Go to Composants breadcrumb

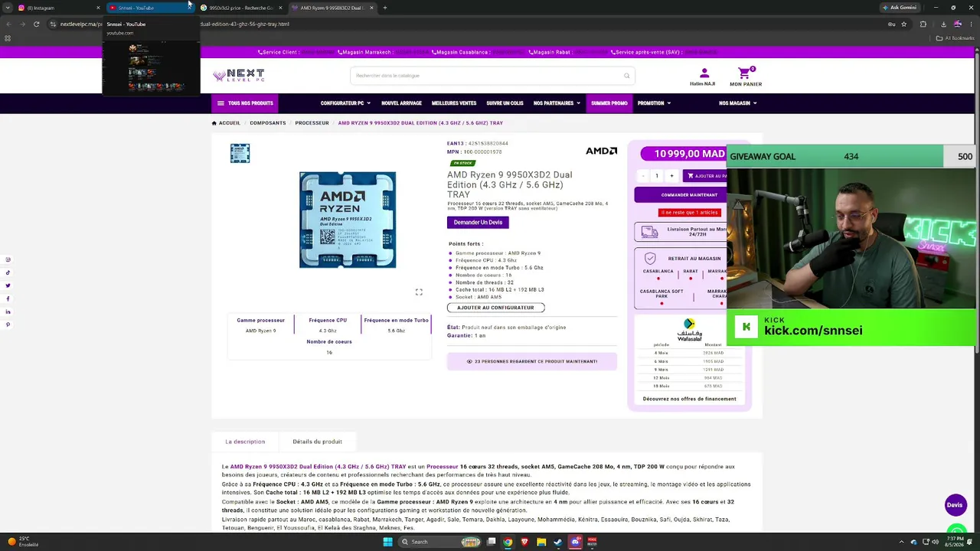[268, 123]
